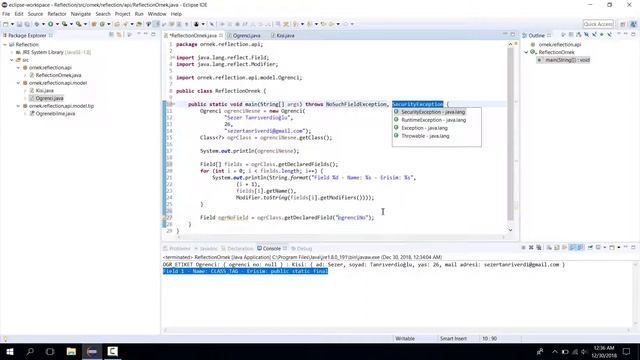Open Windows Start menu

[x=10, y=351]
